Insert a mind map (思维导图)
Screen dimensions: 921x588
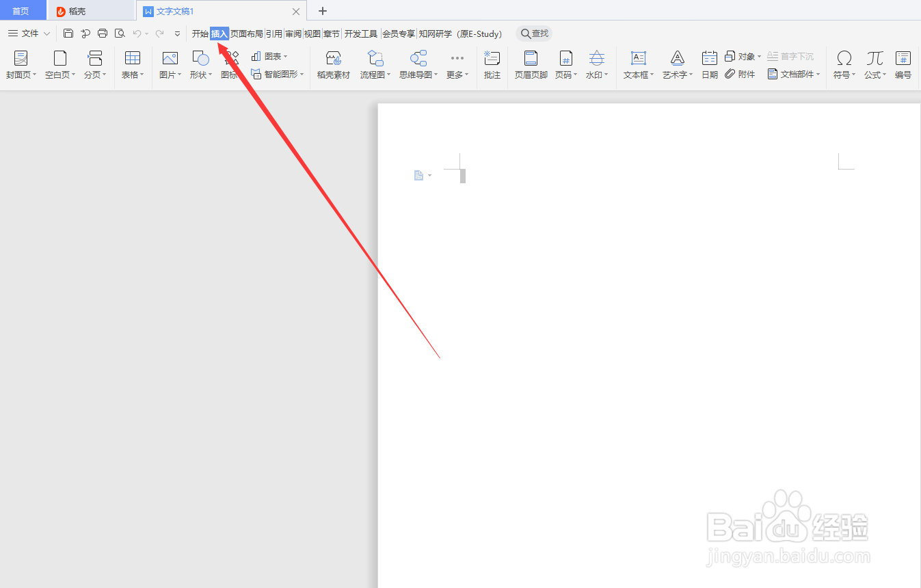click(418, 65)
